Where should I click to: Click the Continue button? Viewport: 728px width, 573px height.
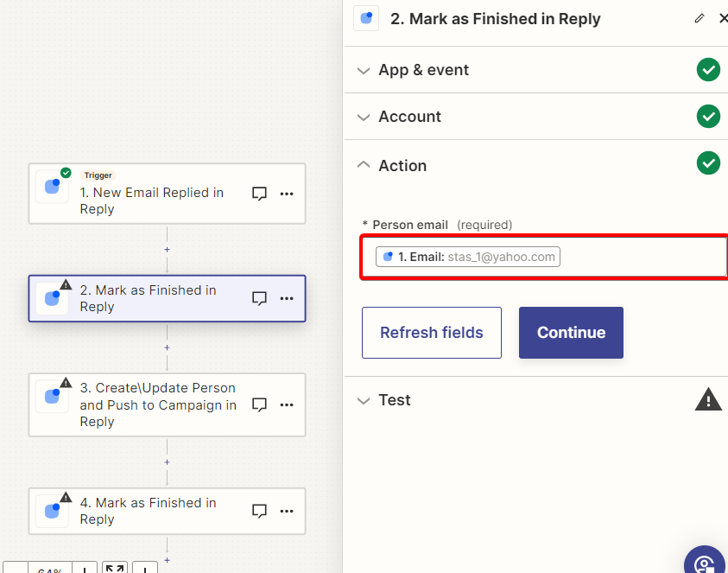click(571, 333)
